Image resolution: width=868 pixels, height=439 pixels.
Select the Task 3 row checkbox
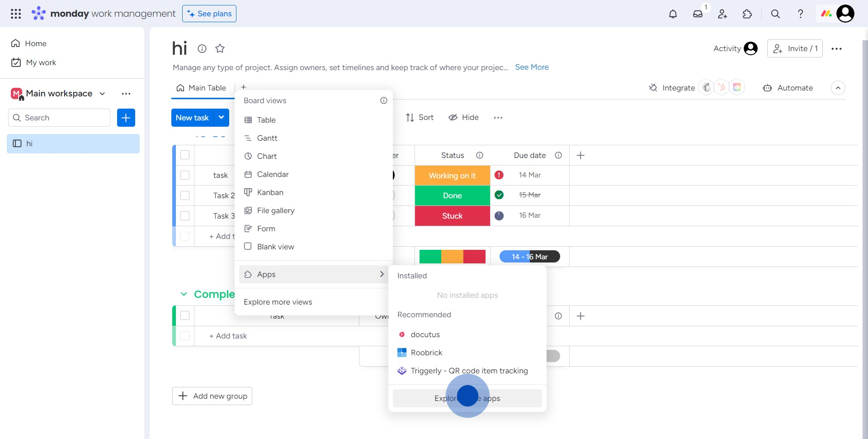tap(185, 216)
